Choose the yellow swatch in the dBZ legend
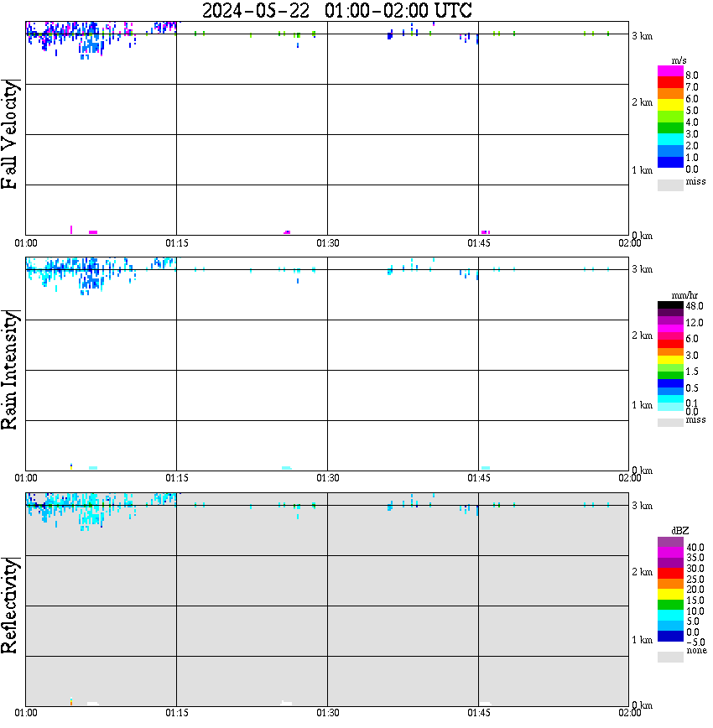713x728 pixels. [670, 594]
